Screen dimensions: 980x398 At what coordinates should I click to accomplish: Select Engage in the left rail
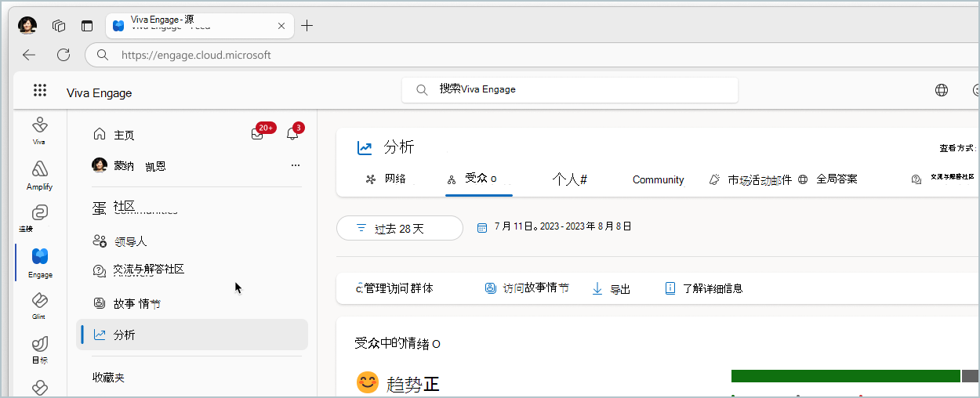point(40,263)
